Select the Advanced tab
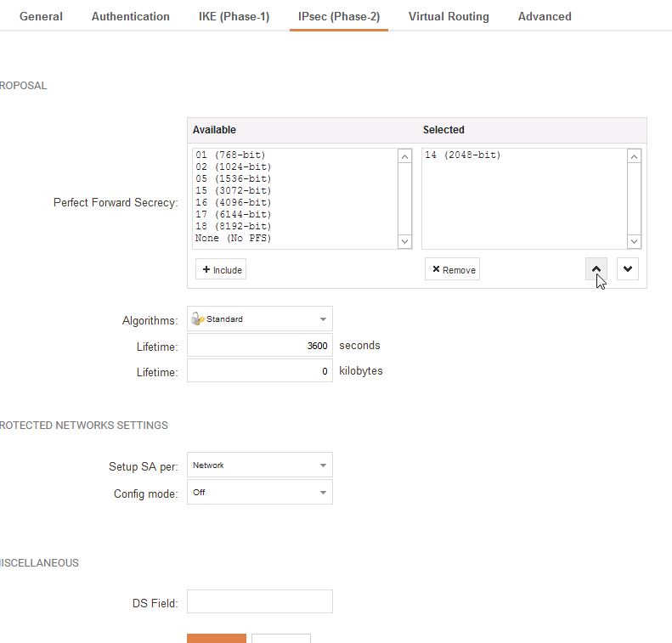 coord(545,16)
